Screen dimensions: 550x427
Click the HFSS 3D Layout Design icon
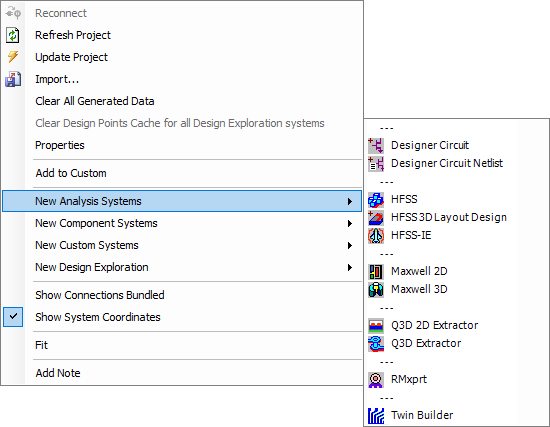[376, 218]
